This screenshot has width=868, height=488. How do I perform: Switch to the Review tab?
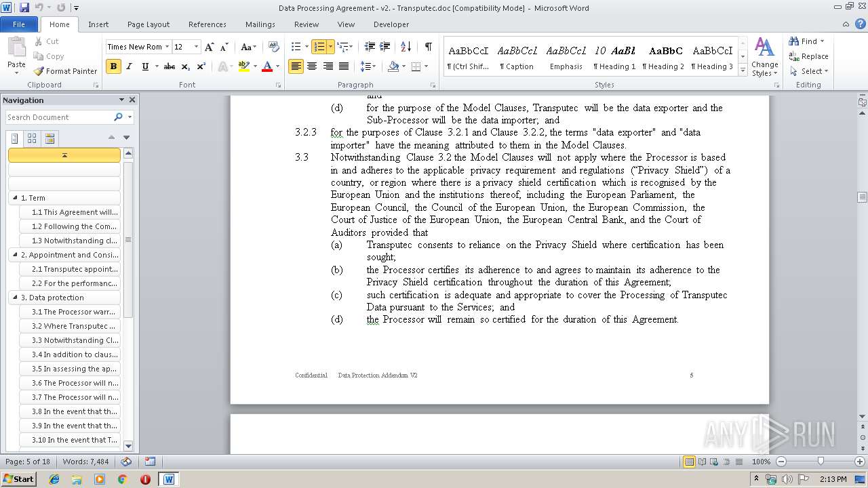coord(307,24)
